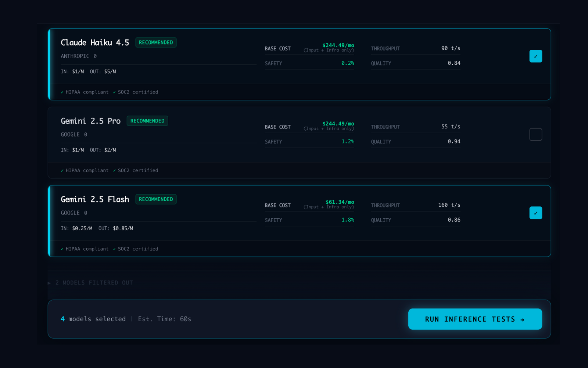The image size is (588, 368).
Task: Open the Claude Haiku 4.5 model title
Action: pyautogui.click(x=95, y=43)
